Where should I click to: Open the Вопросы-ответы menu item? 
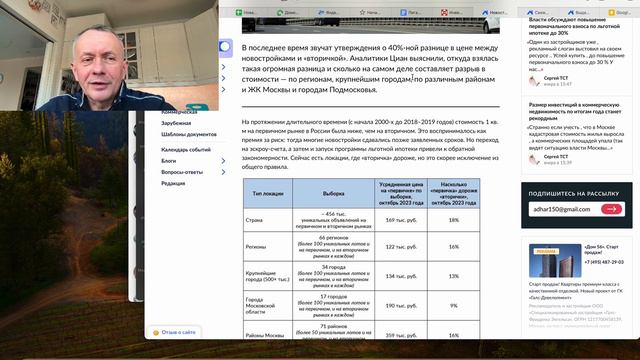point(182,172)
